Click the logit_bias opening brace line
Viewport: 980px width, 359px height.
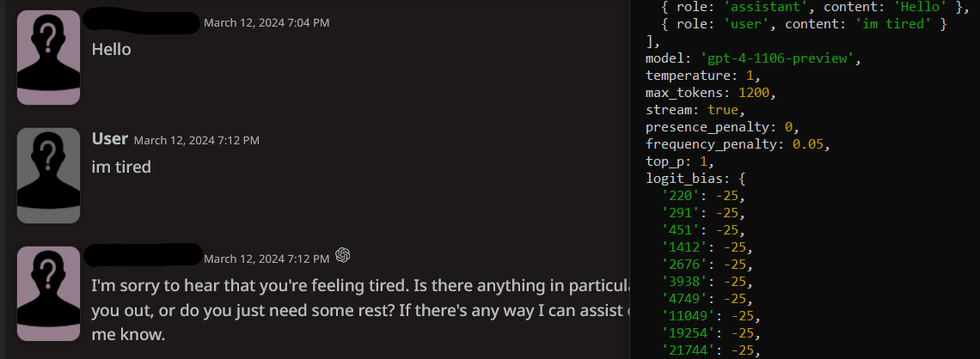pyautogui.click(x=695, y=179)
